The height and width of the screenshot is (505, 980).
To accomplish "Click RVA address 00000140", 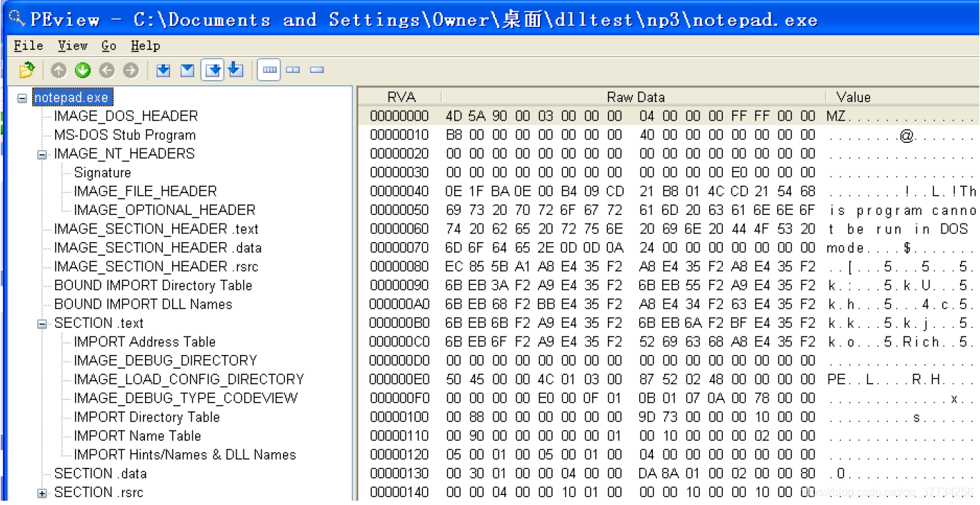I will coord(399,492).
